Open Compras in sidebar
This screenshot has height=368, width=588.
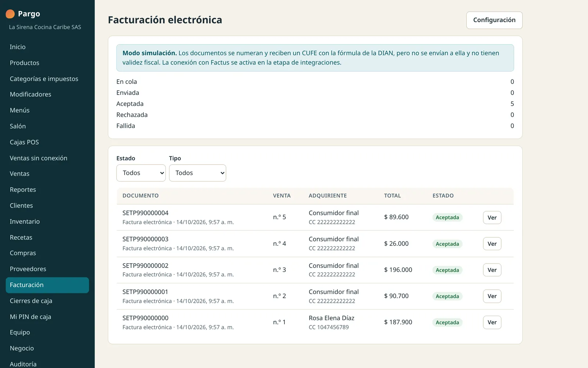(47, 253)
